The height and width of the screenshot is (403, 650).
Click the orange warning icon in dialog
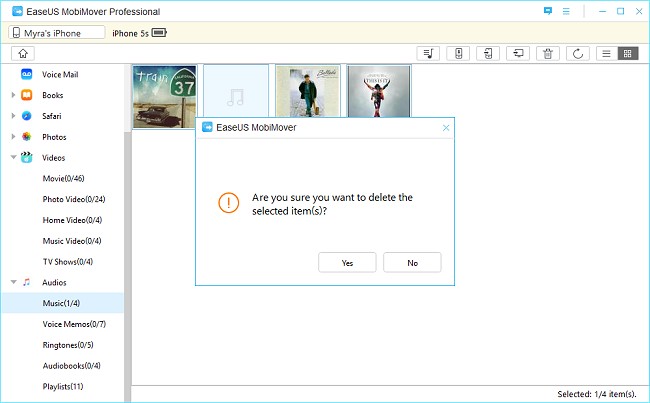[229, 203]
